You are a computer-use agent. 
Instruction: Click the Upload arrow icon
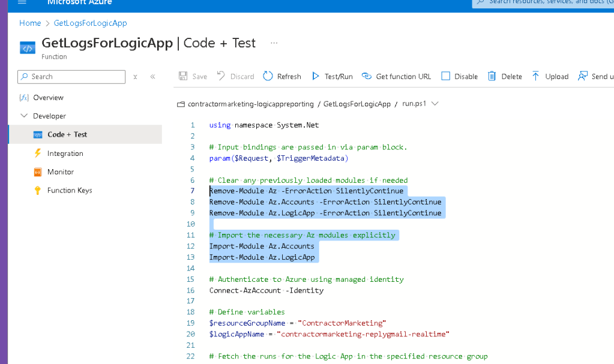(536, 76)
